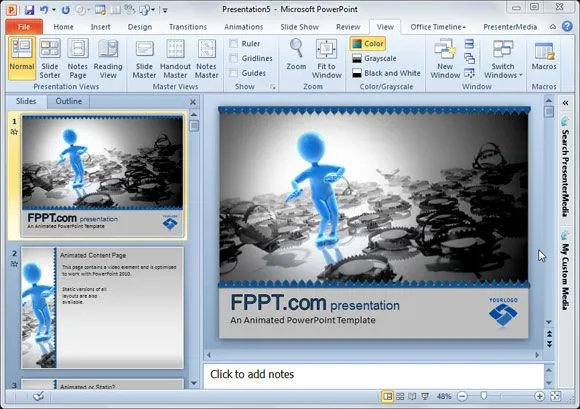Open the Macros button
This screenshot has height=409, width=580.
pos(544,56)
